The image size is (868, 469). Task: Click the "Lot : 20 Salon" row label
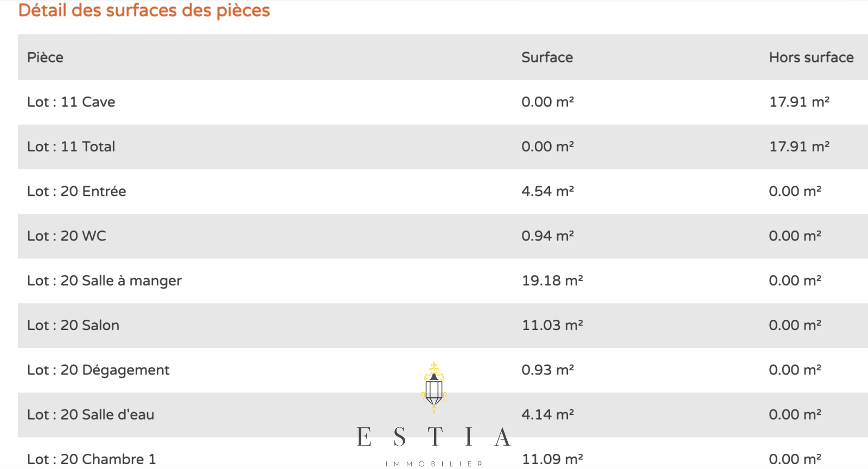coord(73,325)
